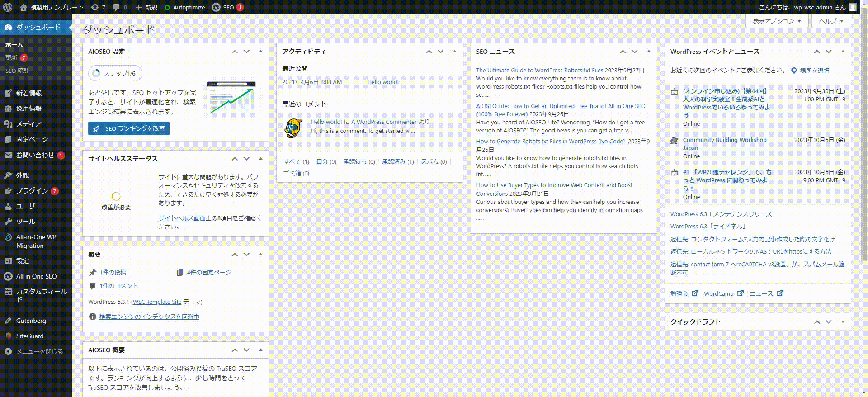
Task: Move the SEO ニュース panel down
Action: pos(635,52)
